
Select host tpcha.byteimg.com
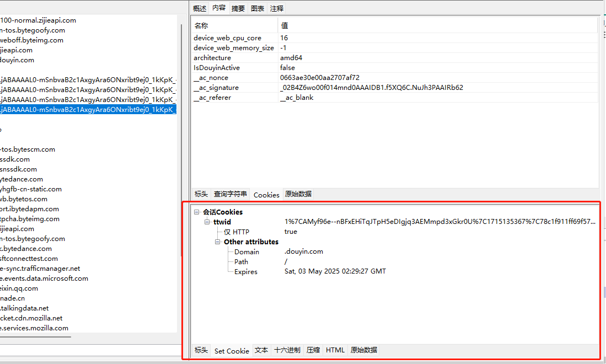click(x=30, y=219)
